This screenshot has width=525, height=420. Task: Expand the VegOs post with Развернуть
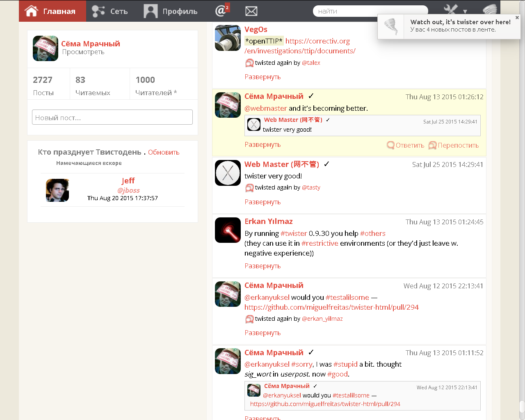point(262,77)
